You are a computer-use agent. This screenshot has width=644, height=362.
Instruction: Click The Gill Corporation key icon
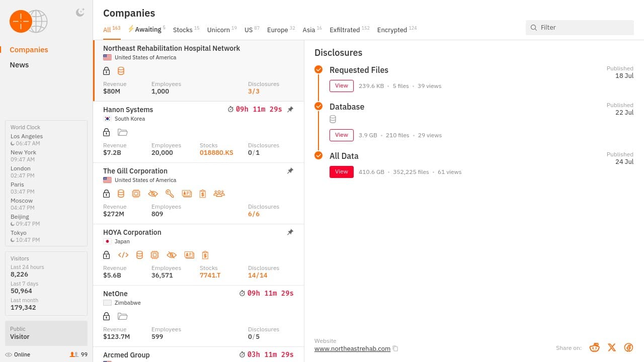pos(170,194)
